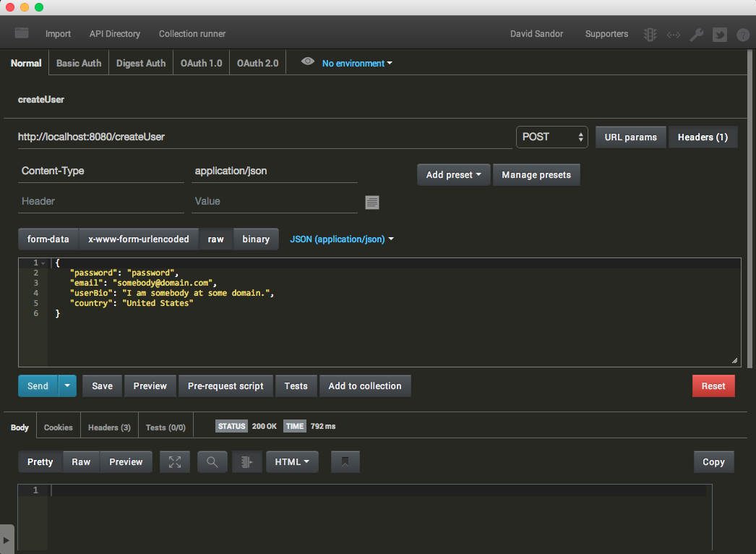Image resolution: width=756 pixels, height=554 pixels.
Task: Switch to the Basic Auth tab
Action: 79,63
